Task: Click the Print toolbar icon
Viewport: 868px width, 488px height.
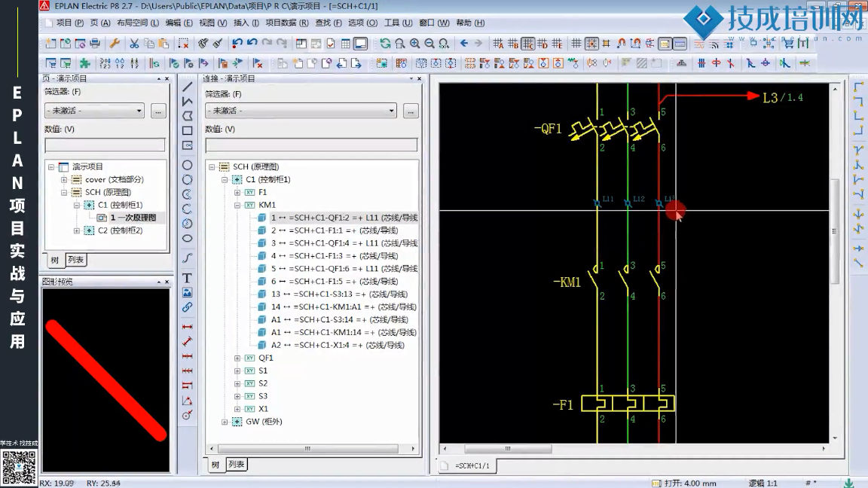Action: coord(95,43)
